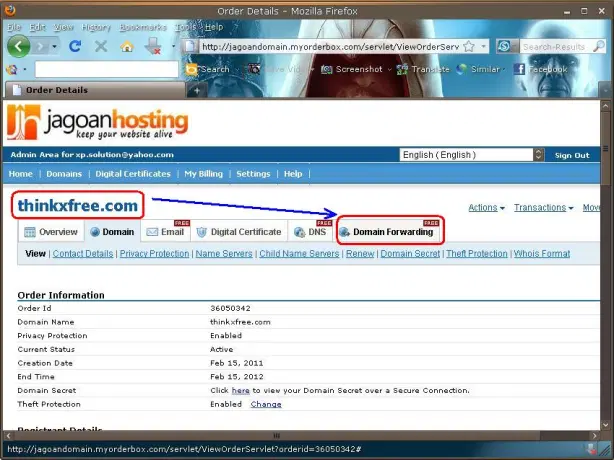This screenshot has height=460, width=614.
Task: Click the downloads arrow icon in the toolbar
Action: pyautogui.click(x=153, y=46)
